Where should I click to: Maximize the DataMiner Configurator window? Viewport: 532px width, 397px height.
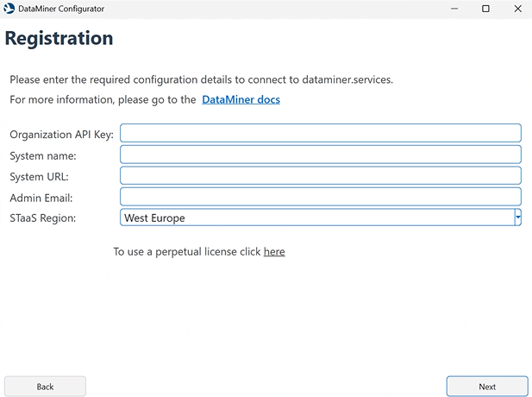click(x=485, y=9)
